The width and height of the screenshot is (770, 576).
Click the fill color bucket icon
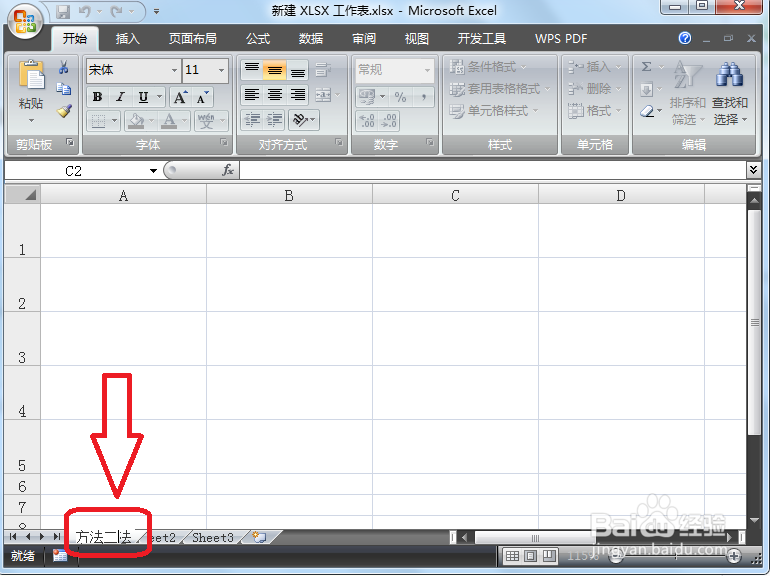[136, 120]
